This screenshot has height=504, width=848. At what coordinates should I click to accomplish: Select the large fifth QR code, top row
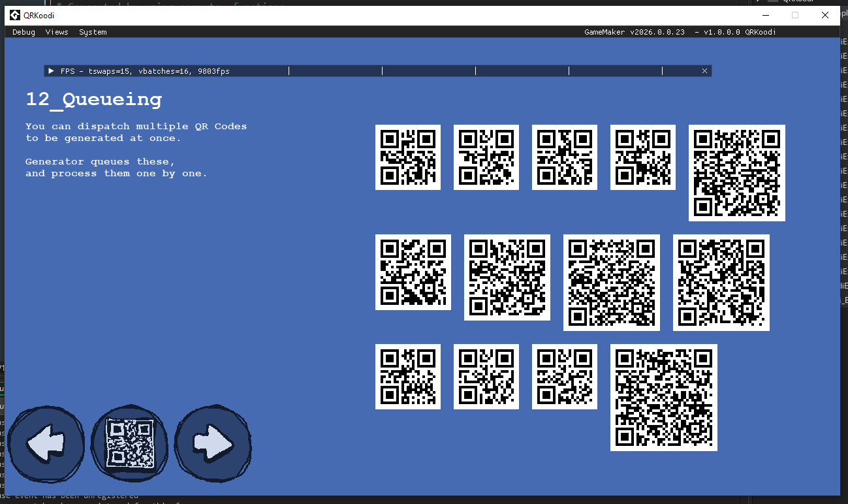737,173
